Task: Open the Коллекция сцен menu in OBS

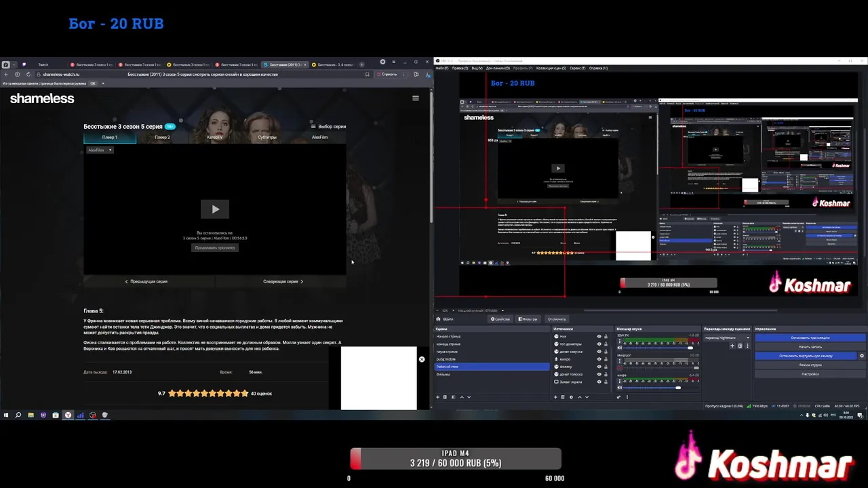Action: coord(551,68)
